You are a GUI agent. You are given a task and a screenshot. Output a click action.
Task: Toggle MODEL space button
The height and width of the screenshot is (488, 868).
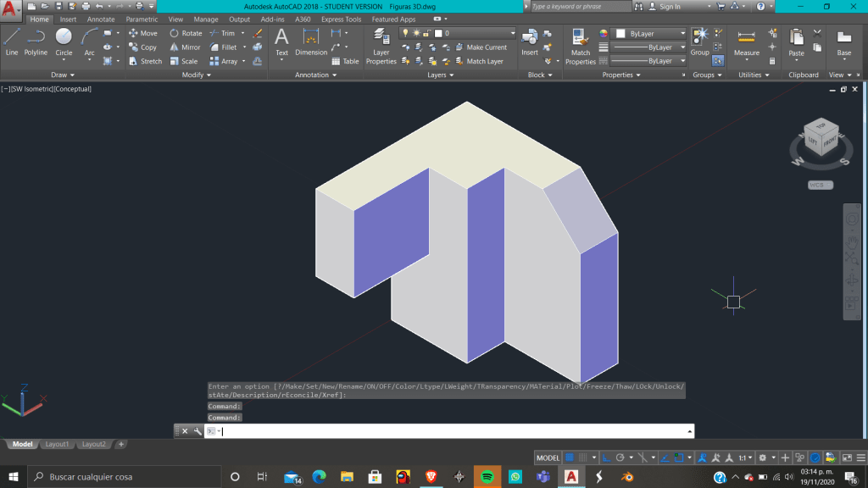[548, 457]
